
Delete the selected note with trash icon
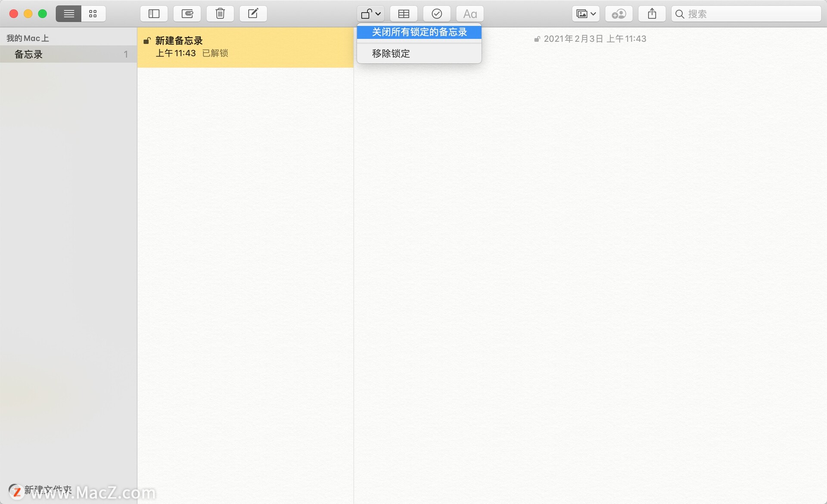coord(220,14)
